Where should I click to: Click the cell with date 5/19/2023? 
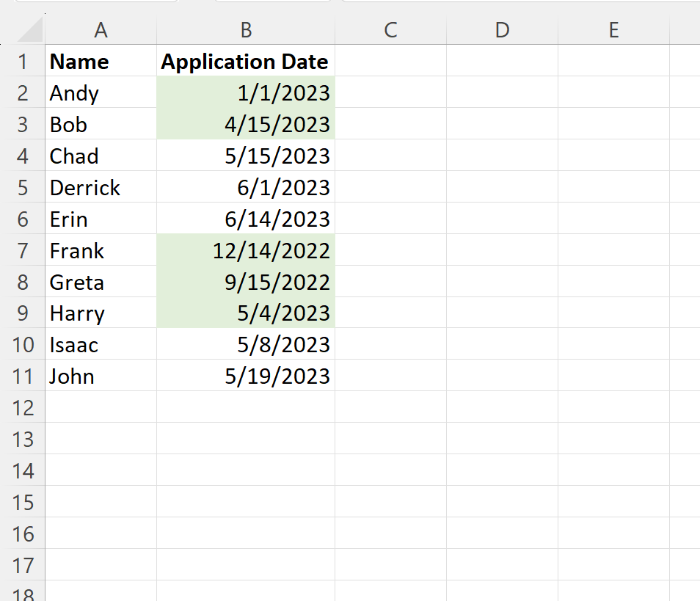pos(246,376)
